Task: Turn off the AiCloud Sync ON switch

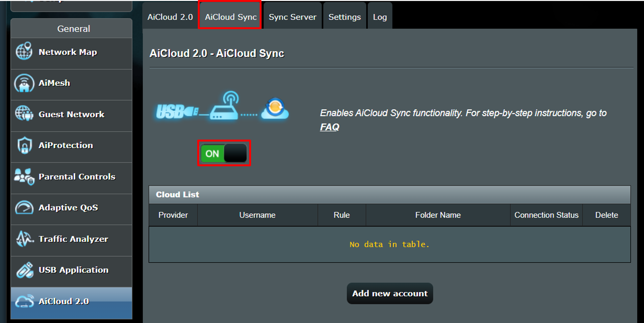Action: pos(224,153)
